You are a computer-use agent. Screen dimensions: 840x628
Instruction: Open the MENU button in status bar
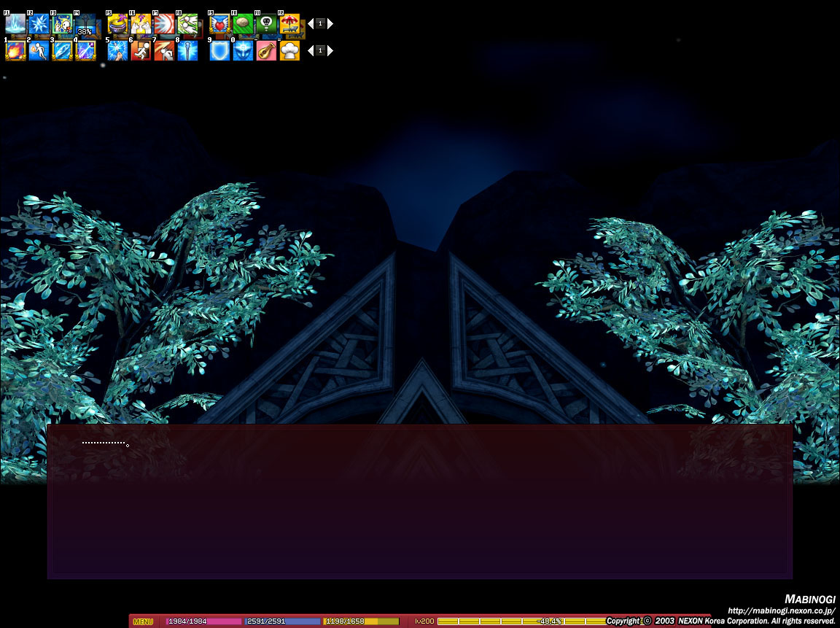pos(143,621)
